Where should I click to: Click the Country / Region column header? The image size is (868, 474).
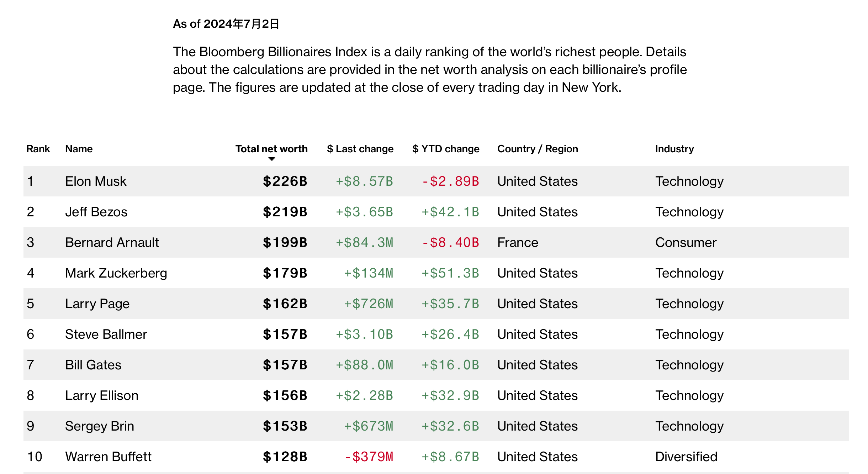537,149
